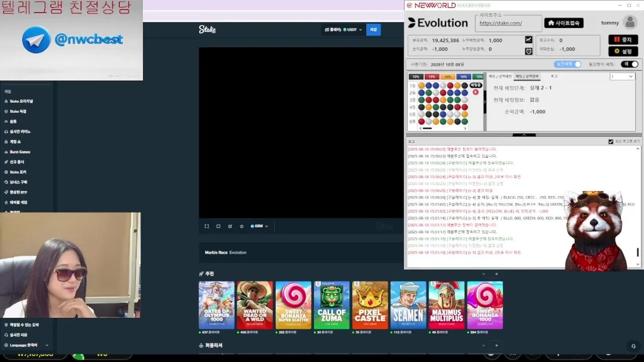Click the @nwcbest Telegram handle

click(89, 40)
